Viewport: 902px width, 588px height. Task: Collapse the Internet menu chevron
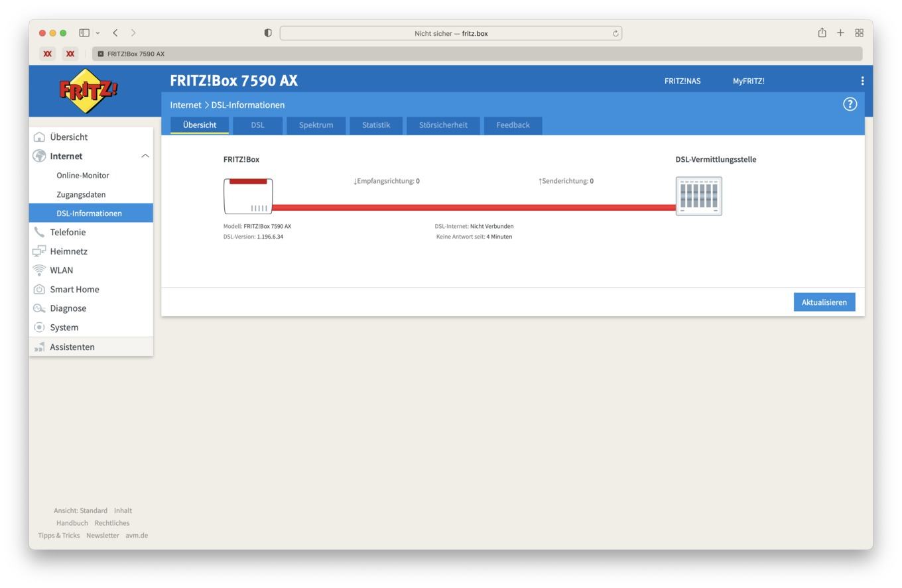145,156
